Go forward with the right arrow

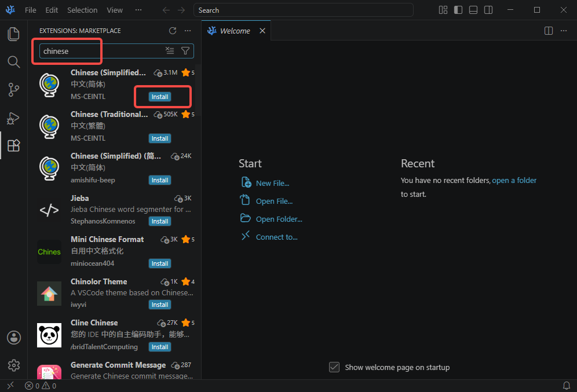[181, 10]
